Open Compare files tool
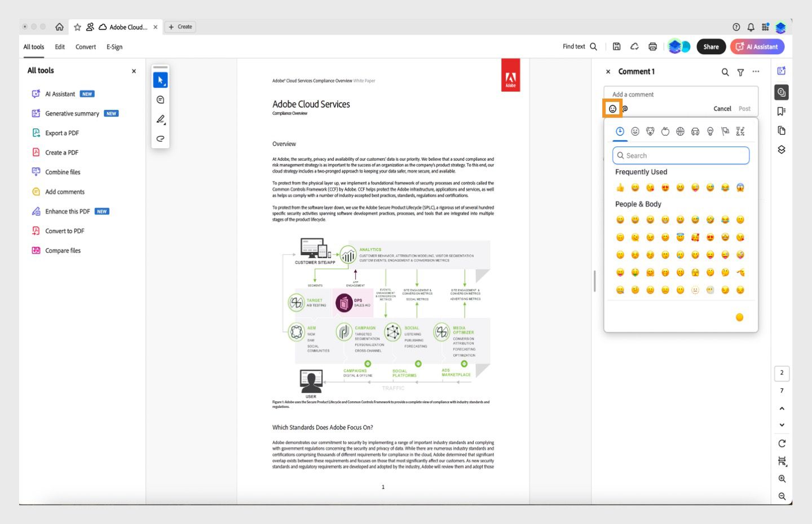The image size is (812, 524). 56,251
